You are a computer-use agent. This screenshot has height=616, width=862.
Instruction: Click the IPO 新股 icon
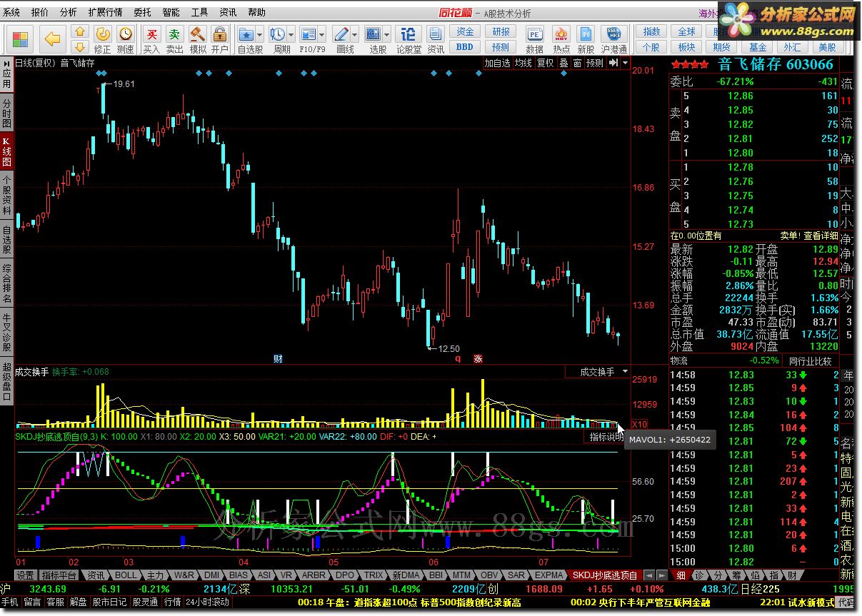point(586,34)
